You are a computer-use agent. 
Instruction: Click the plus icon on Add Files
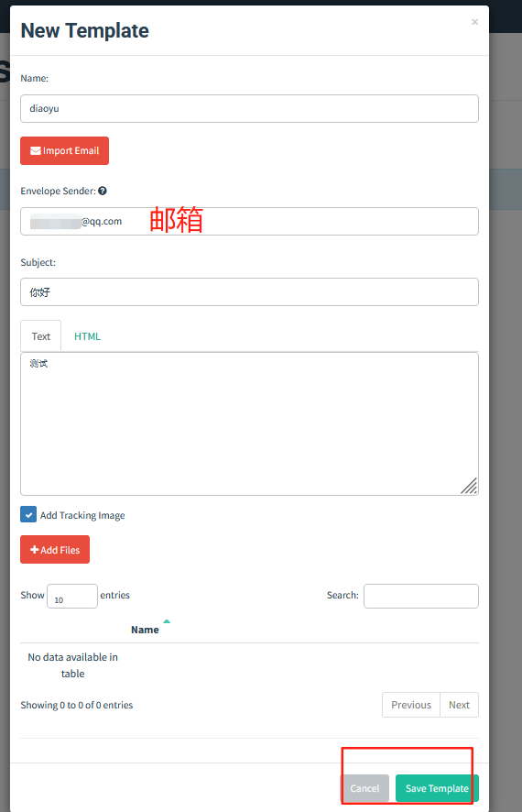(35, 550)
